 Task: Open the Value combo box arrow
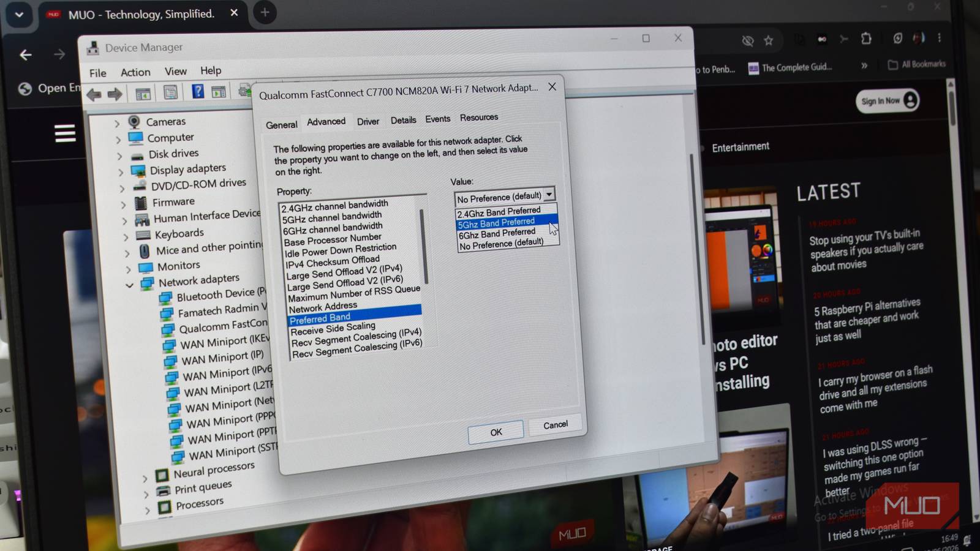click(x=549, y=194)
